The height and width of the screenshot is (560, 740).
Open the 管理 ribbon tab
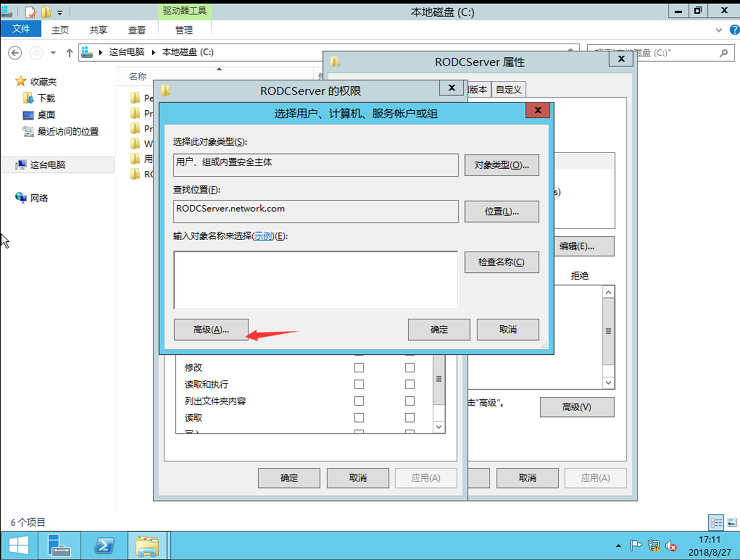184,30
